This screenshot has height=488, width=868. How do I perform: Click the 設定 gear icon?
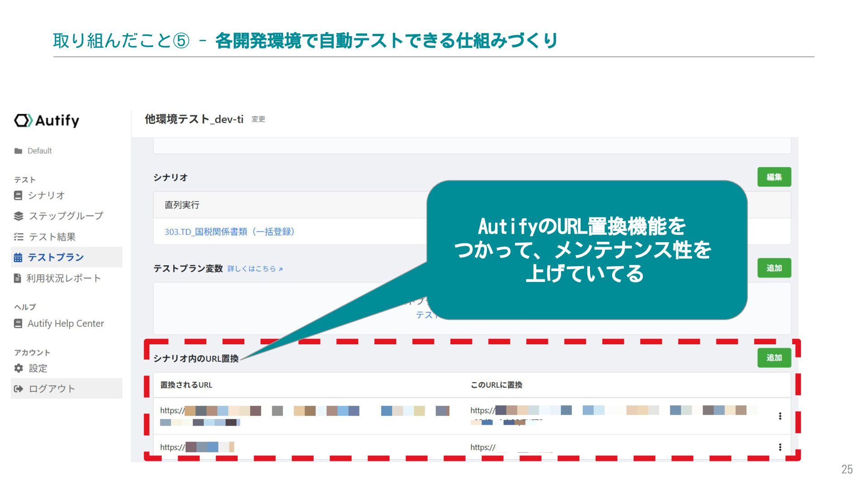pos(19,368)
